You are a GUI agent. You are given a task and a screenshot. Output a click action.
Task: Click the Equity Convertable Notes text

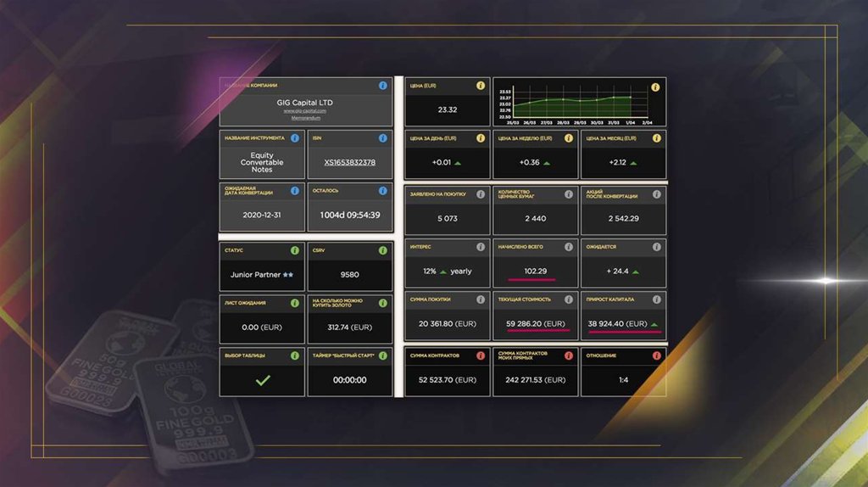[x=262, y=162]
